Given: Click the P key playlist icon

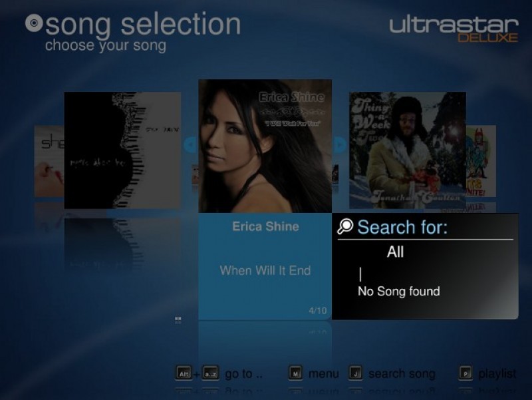Looking at the screenshot, I should (x=465, y=373).
